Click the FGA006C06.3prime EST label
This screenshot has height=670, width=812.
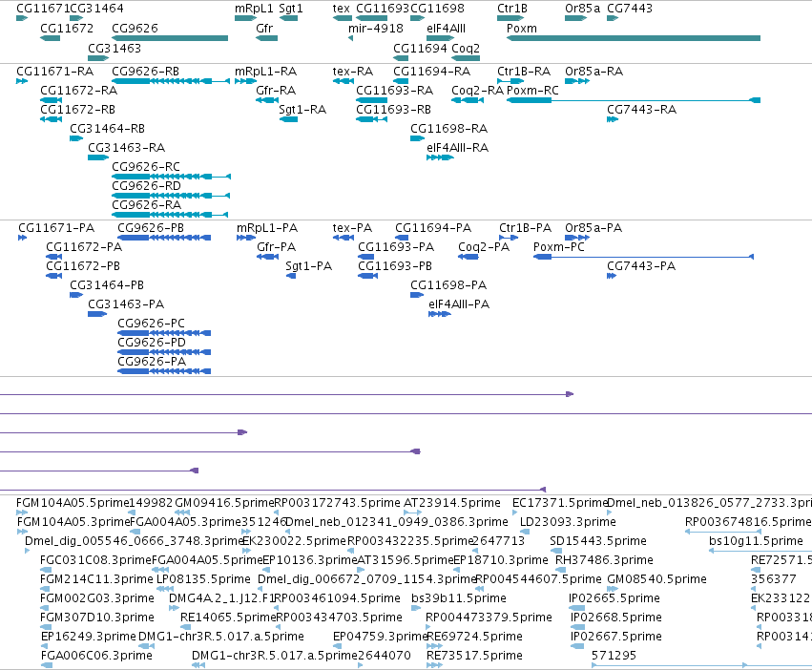96,656
